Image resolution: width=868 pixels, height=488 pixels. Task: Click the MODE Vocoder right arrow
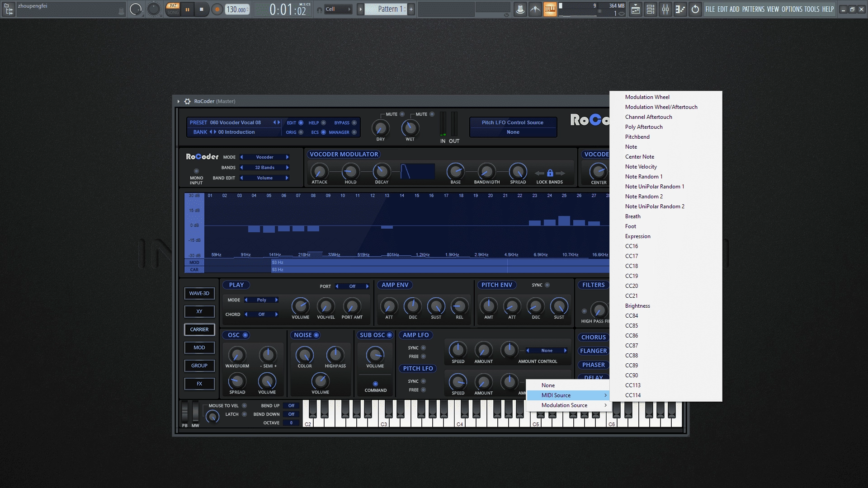click(287, 157)
